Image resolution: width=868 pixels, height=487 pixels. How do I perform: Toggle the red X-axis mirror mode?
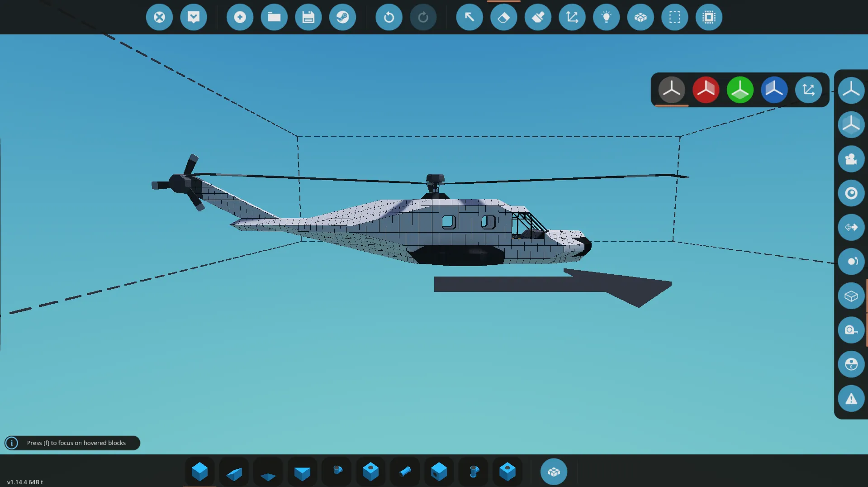[706, 90]
